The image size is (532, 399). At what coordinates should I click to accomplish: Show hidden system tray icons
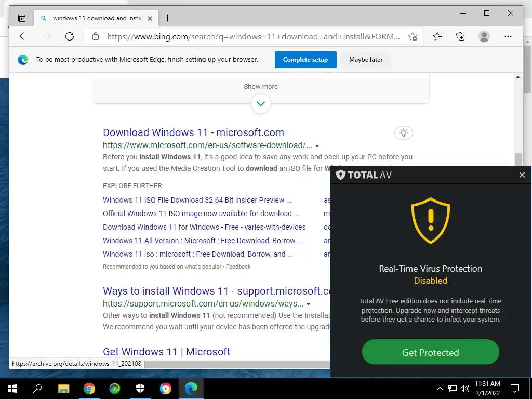(x=440, y=389)
